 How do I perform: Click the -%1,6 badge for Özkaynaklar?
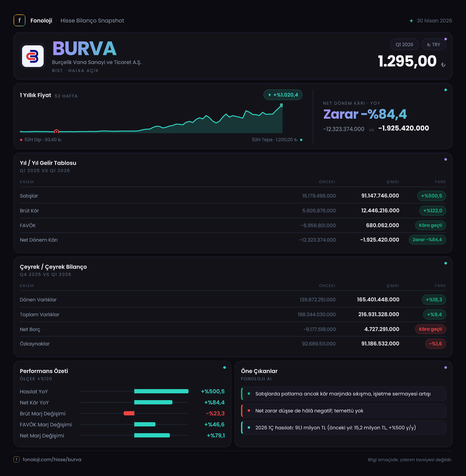[x=435, y=344]
